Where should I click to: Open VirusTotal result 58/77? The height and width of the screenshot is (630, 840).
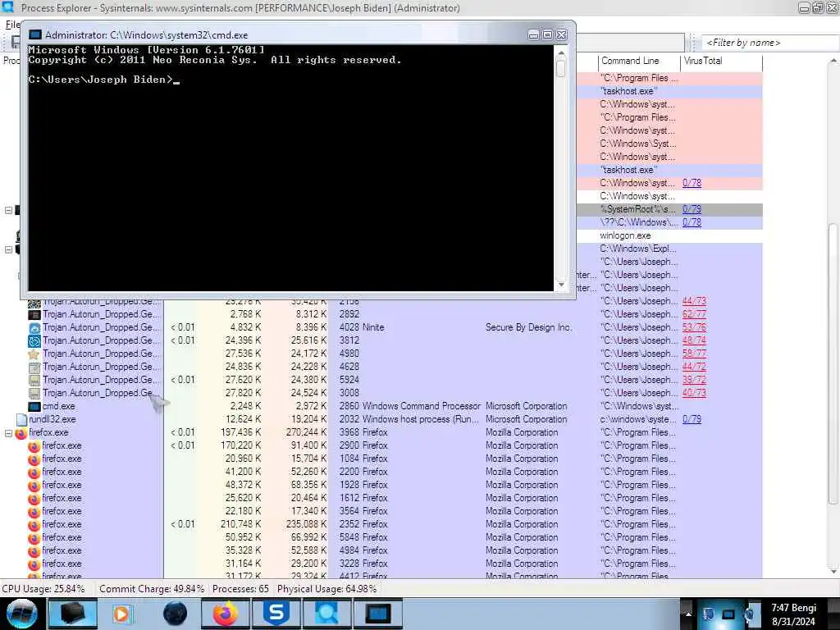tap(694, 354)
